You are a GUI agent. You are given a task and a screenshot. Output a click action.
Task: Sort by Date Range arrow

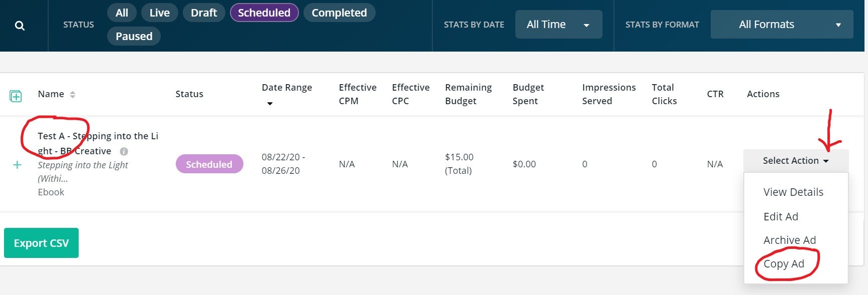point(270,104)
